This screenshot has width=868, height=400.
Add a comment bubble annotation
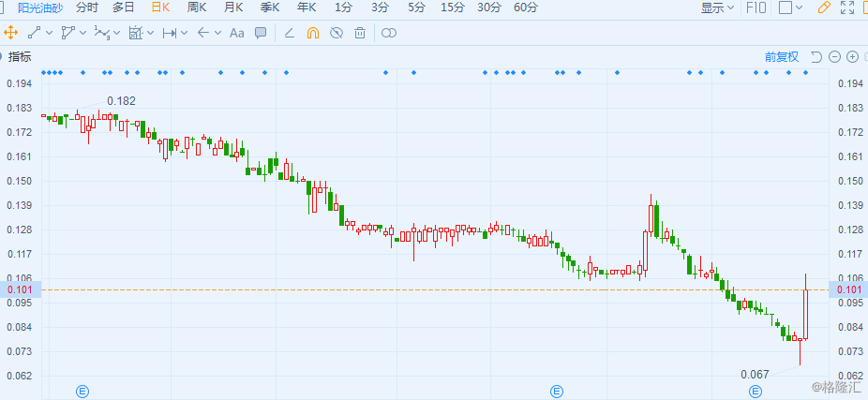pos(261,33)
